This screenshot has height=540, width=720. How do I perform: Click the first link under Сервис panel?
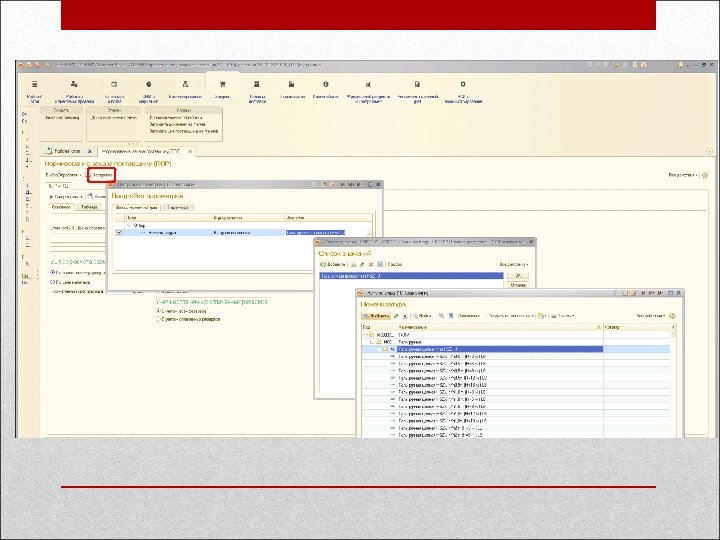[175, 118]
